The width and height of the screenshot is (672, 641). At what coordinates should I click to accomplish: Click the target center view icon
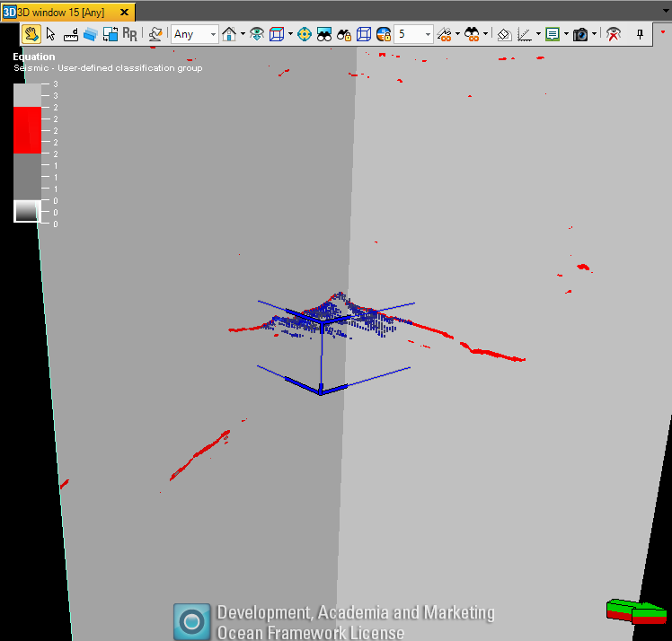pos(305,34)
